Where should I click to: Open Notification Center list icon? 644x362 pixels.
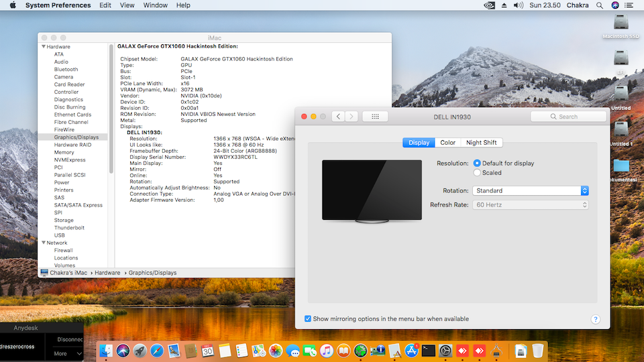point(629,5)
